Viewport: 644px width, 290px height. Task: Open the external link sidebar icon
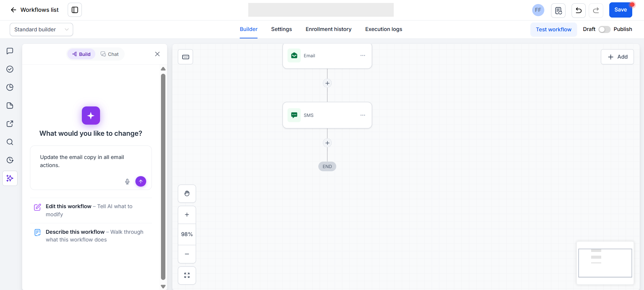click(x=10, y=124)
